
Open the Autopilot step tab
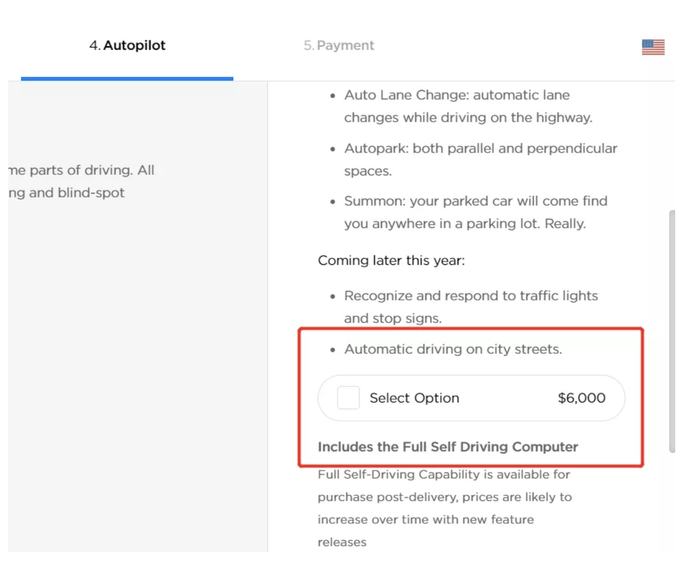(127, 46)
